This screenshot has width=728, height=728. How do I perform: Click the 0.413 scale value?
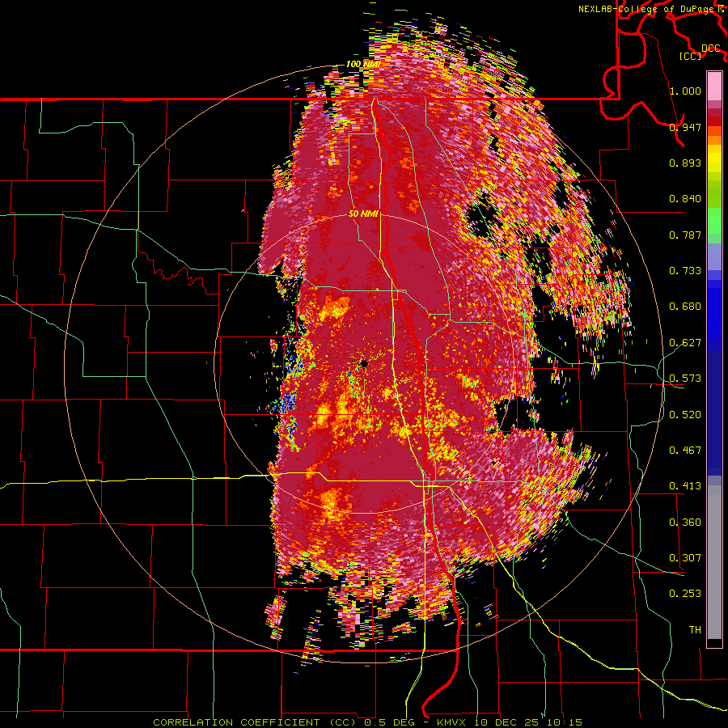tap(685, 486)
